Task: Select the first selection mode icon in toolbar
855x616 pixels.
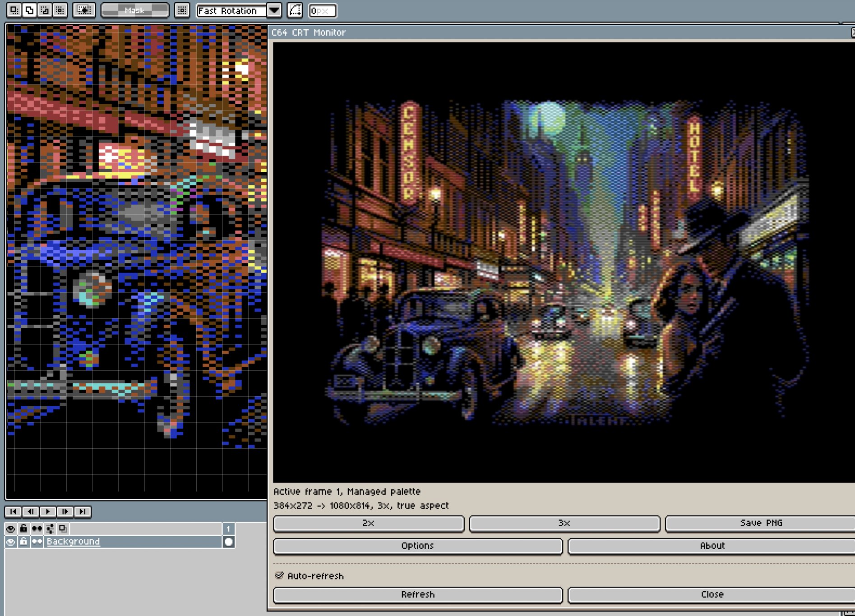Action: [14, 10]
